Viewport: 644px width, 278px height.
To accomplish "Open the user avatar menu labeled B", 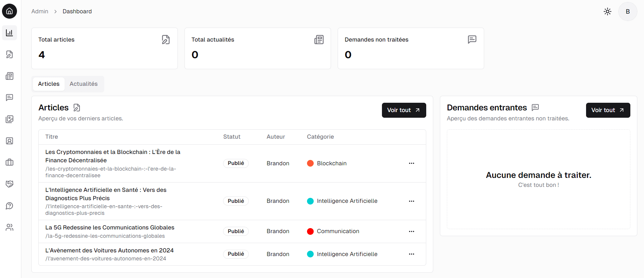I will pos(627,12).
